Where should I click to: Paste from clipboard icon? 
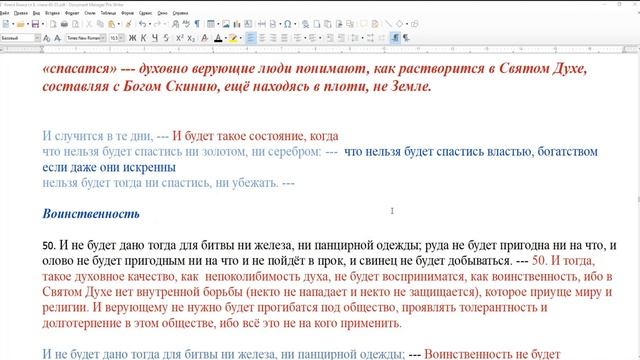click(x=111, y=24)
